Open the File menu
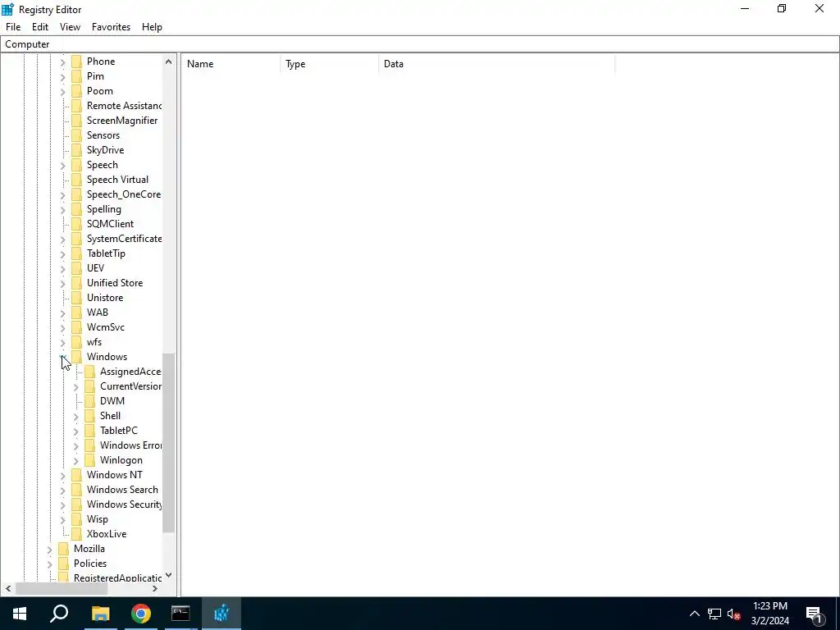This screenshot has width=840, height=630. click(x=13, y=27)
